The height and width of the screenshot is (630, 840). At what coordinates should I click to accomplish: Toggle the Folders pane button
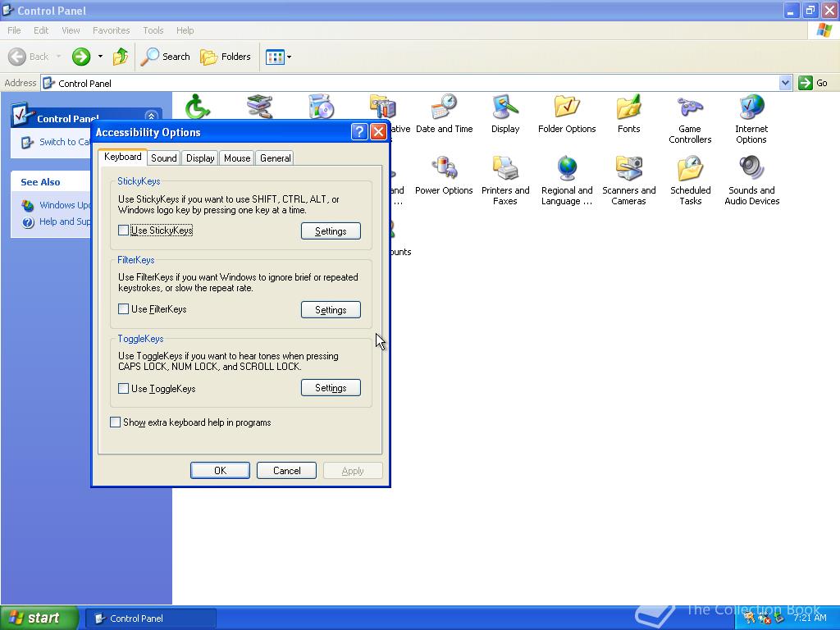(x=225, y=57)
